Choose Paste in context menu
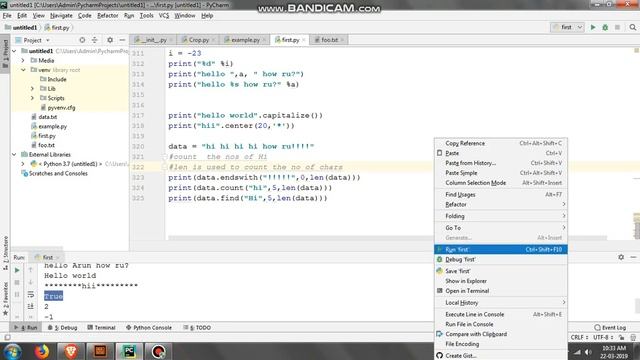 click(x=501, y=153)
